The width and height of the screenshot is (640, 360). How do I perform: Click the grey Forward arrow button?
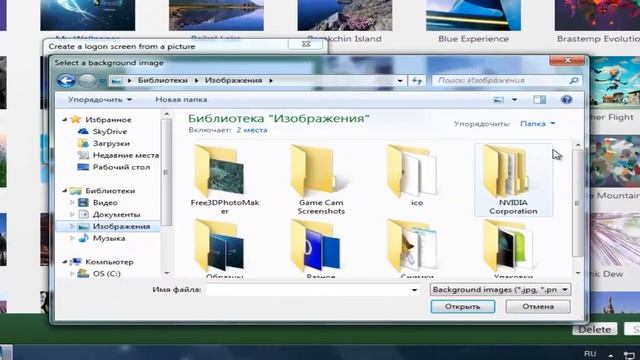tap(87, 80)
